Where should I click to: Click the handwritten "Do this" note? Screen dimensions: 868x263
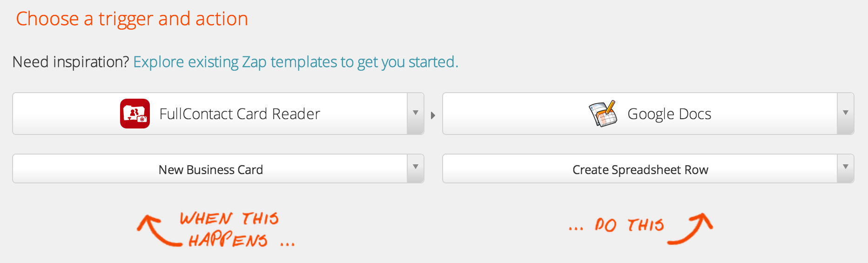(x=629, y=225)
